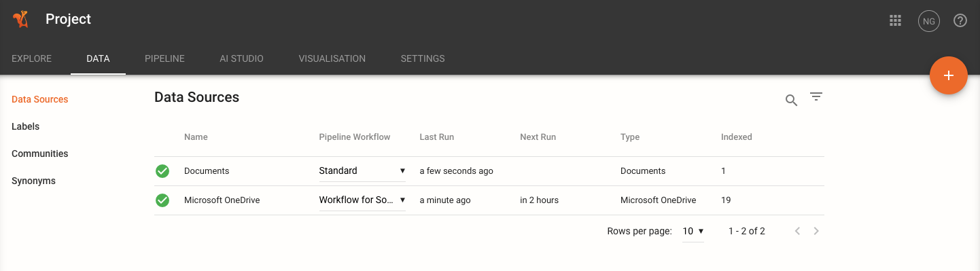Click the orange add data source button
Image resolution: width=980 pixels, height=271 pixels.
pos(949,75)
